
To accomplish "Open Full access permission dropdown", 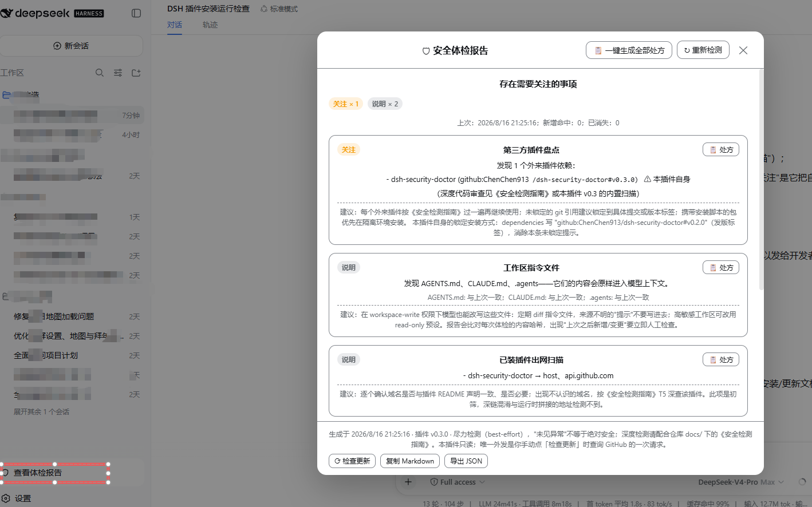I will (458, 482).
